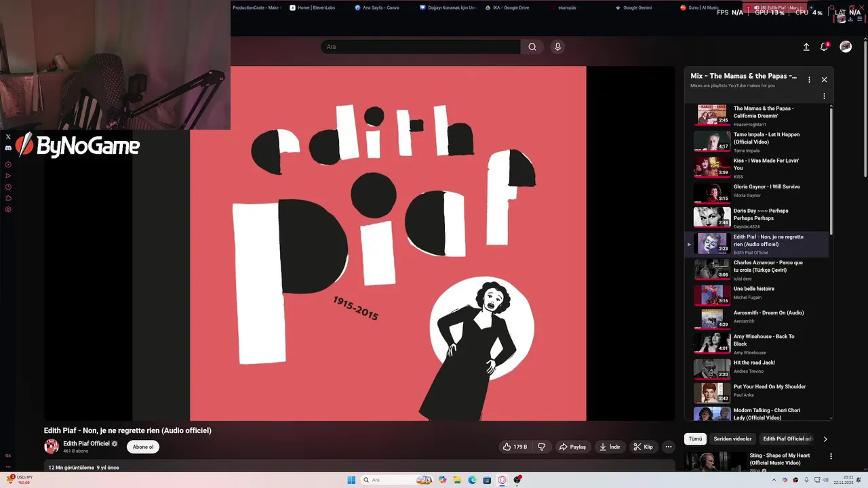Play California Dreamin' from the playlist

(756, 115)
